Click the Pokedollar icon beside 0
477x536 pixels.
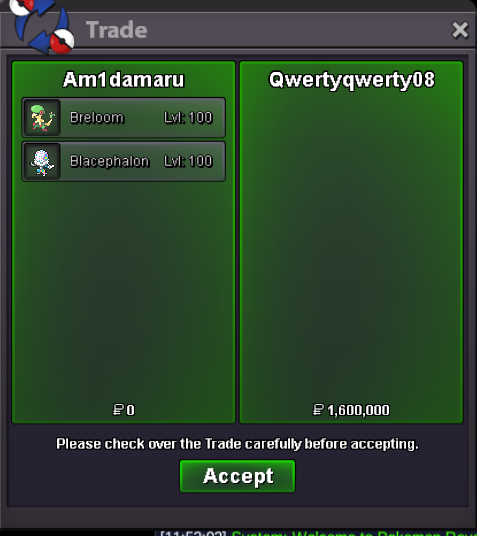pyautogui.click(x=118, y=410)
